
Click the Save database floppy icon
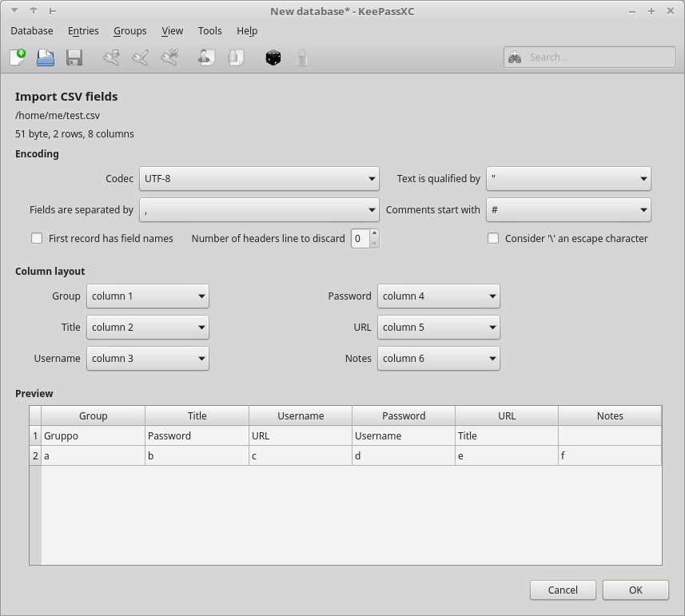[74, 57]
